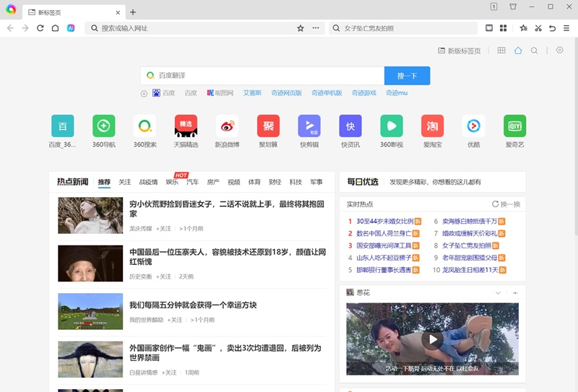Viewport: 578px width, 392px height.
Task: Click the 搜一下 search button
Action: (x=407, y=76)
